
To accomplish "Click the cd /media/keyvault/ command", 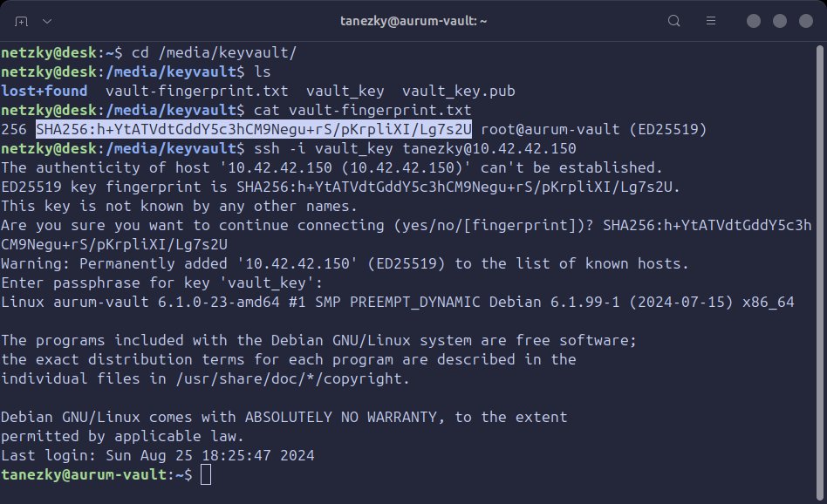I will click(214, 52).
